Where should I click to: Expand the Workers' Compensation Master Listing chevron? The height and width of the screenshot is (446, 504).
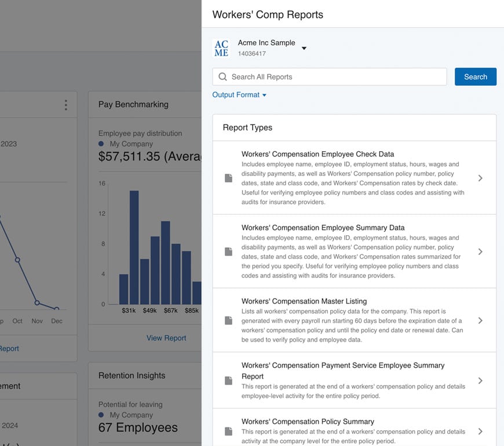coord(480,320)
